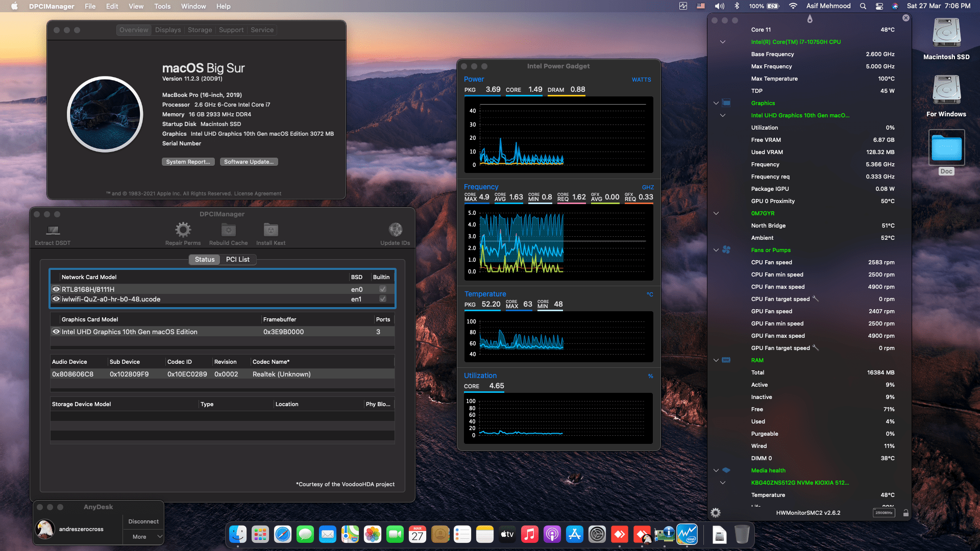
Task: Collapse the KBG40ZNS512G NVMe KIOXIA group
Action: point(723,483)
